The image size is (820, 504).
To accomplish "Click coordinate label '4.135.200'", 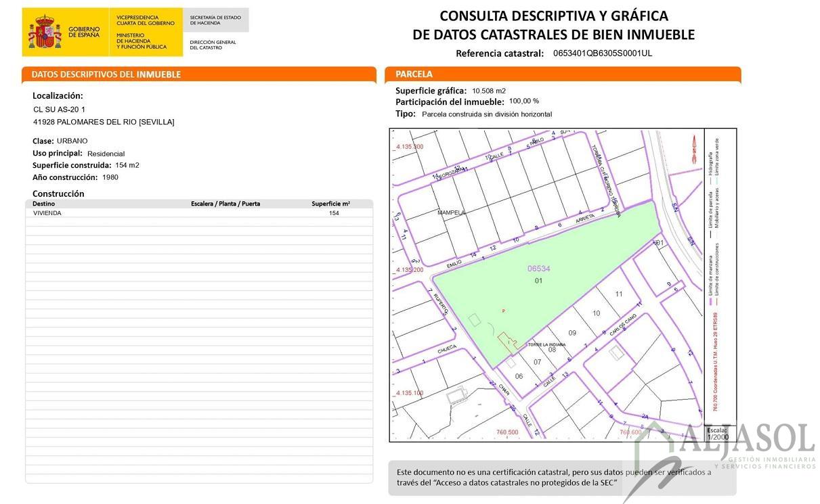I will point(409,269).
